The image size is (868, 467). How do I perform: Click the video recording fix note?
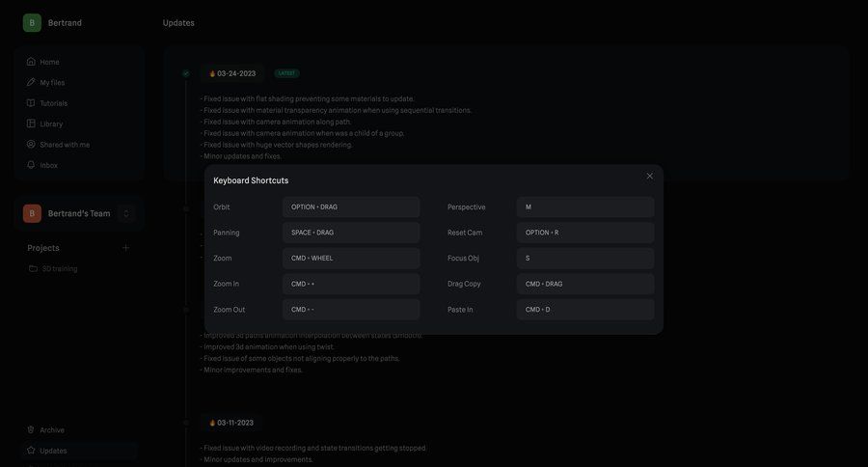point(313,448)
